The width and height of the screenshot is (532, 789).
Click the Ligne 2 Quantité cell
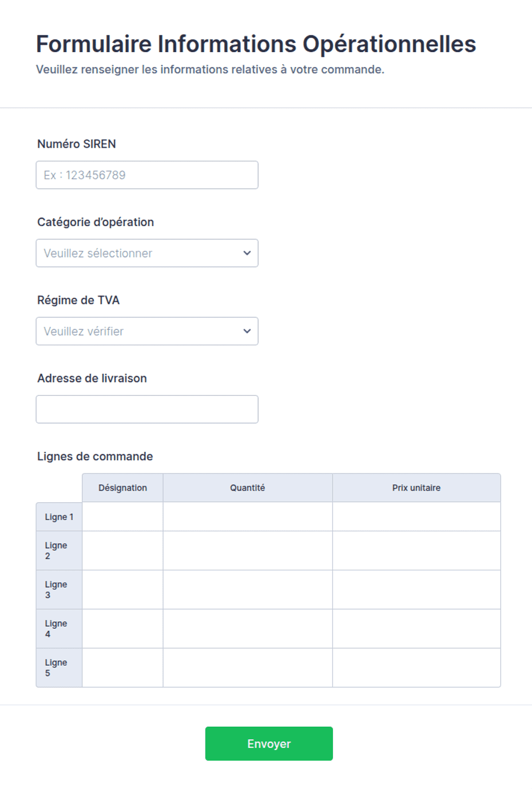248,550
